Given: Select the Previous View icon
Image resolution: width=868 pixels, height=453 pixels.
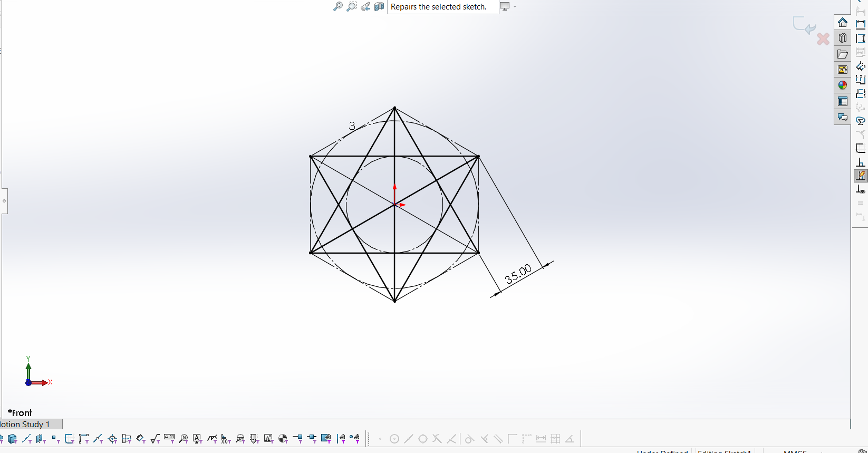Looking at the screenshot, I should click(365, 6).
